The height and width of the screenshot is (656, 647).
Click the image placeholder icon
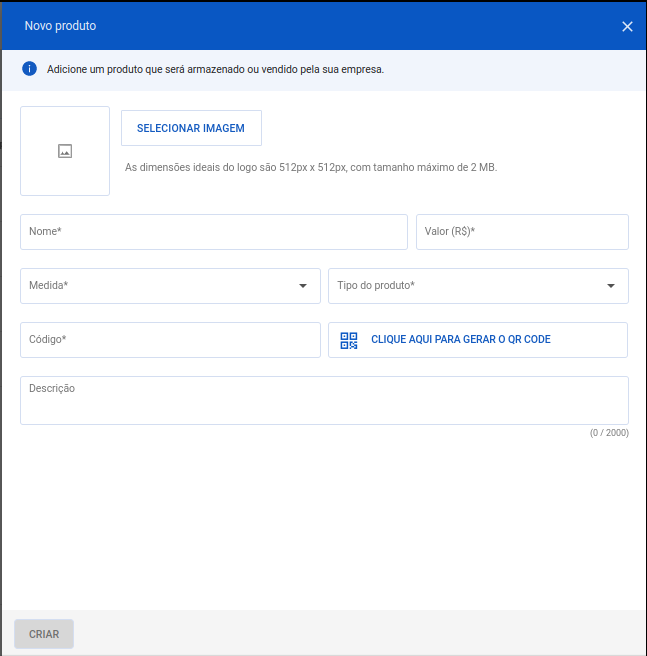65,151
